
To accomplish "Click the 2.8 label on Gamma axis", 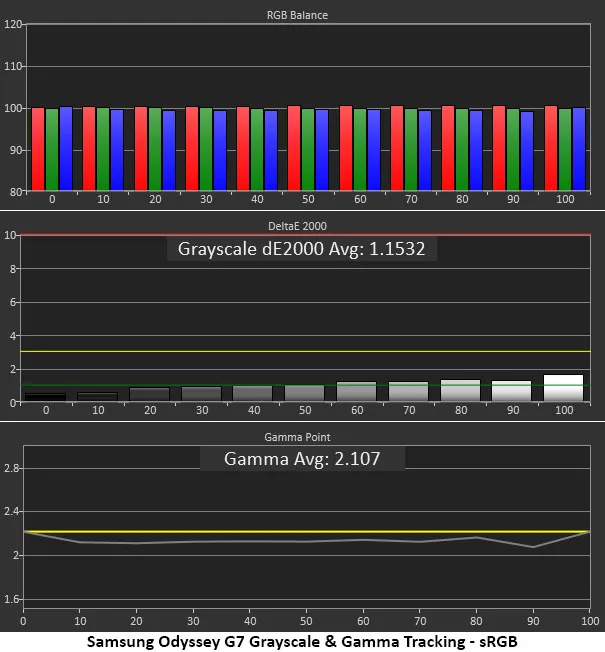I will [x=13, y=468].
